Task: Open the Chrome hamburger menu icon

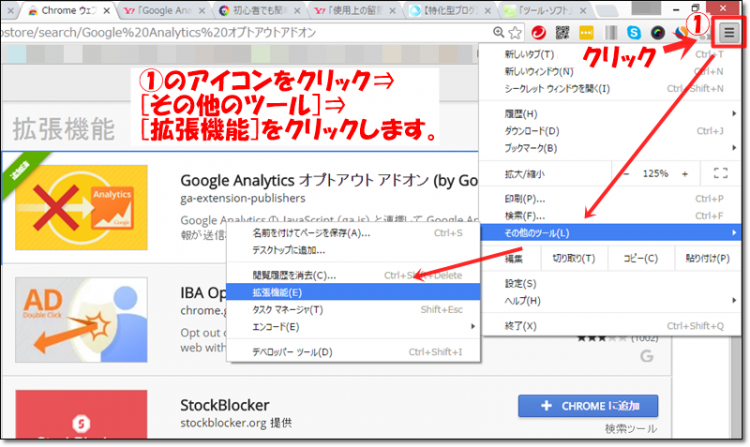Action: (x=728, y=33)
